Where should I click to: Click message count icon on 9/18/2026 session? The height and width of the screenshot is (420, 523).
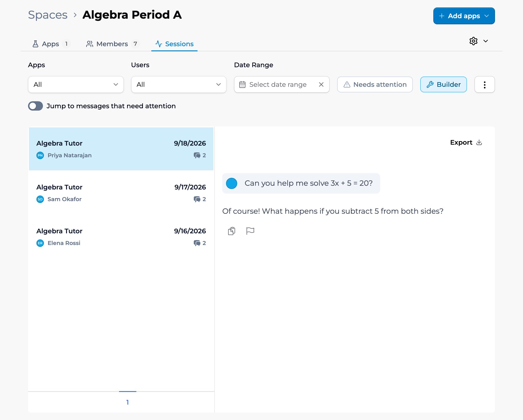pyautogui.click(x=197, y=155)
